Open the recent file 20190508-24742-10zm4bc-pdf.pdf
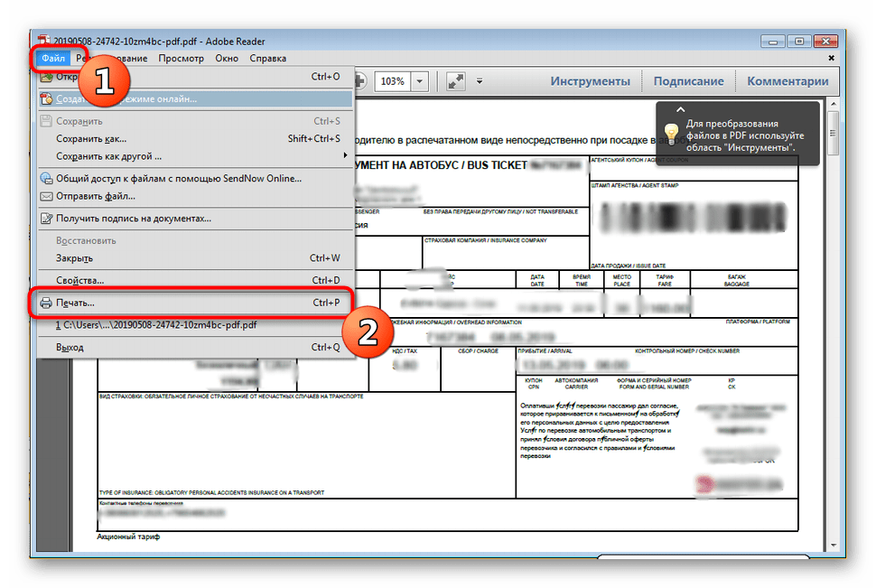 157,324
